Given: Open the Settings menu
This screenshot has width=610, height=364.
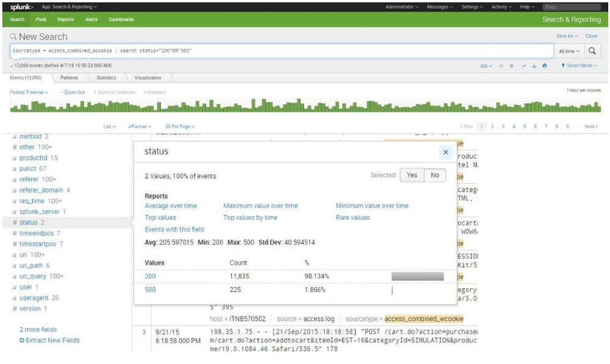Looking at the screenshot, I should click(472, 7).
